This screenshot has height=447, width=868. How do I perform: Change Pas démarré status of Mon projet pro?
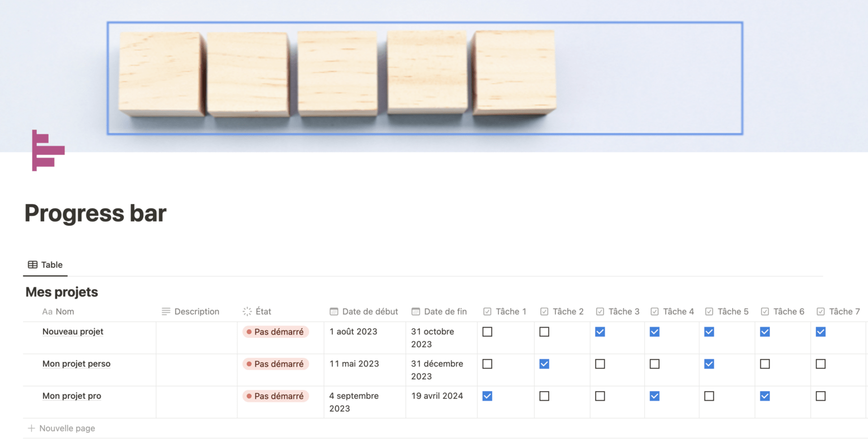click(x=276, y=396)
